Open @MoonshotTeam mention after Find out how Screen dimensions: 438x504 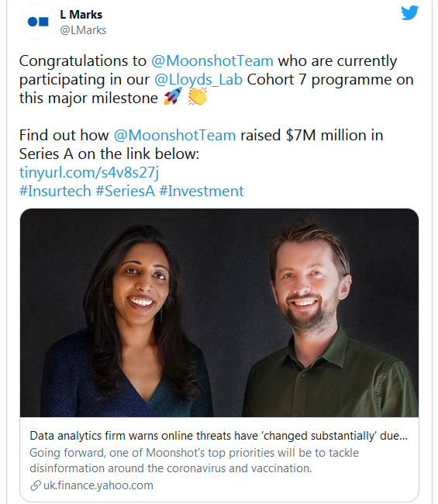pyautogui.click(x=174, y=136)
